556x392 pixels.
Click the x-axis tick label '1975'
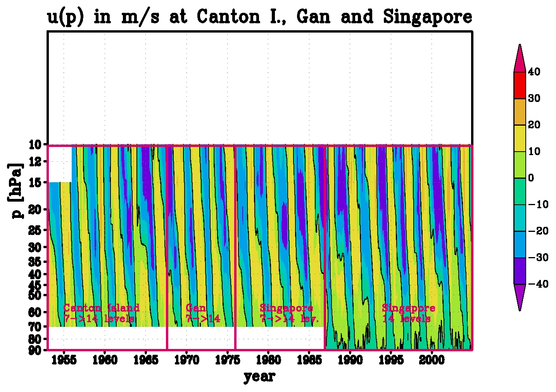[228, 360]
